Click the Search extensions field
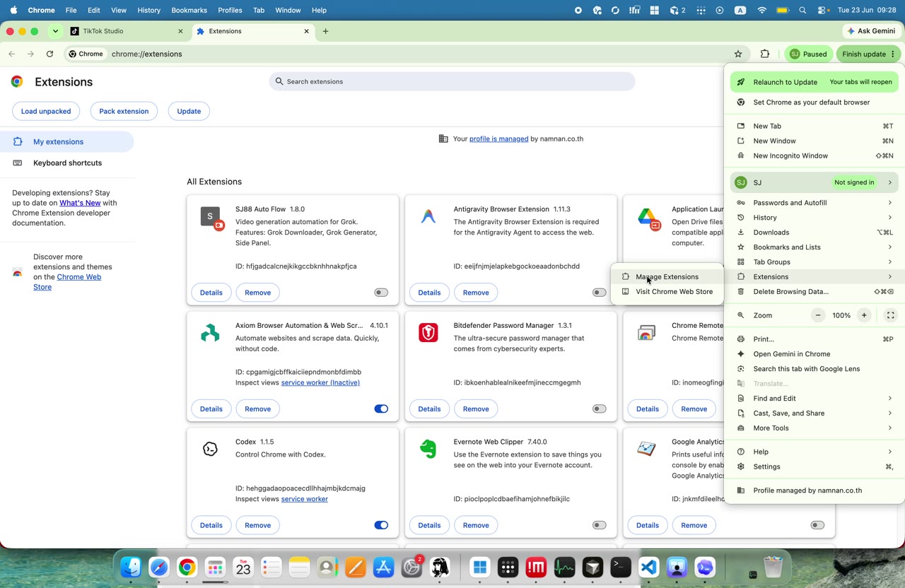 click(452, 81)
